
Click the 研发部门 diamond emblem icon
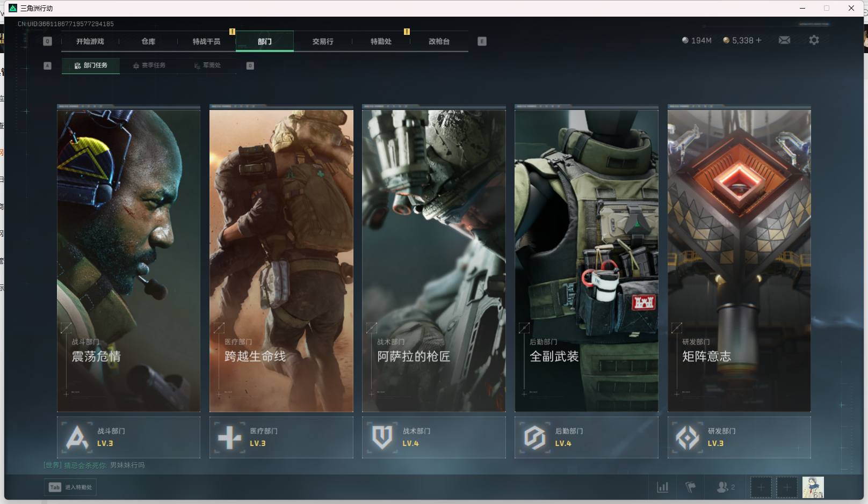687,437
